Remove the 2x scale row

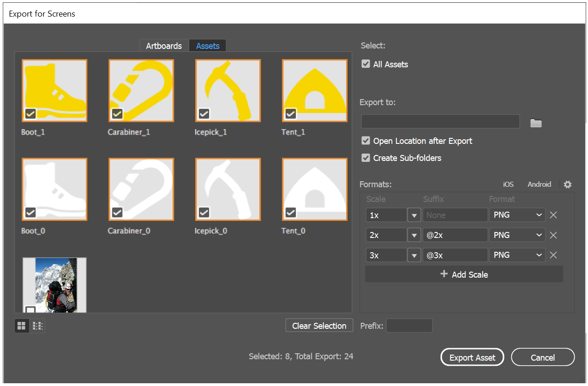[x=553, y=235]
